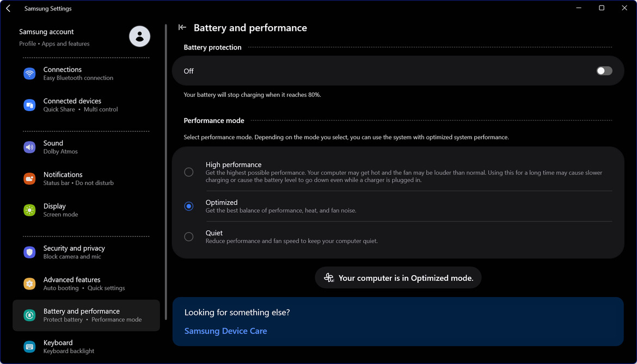
Task: Click the Security and privacy shield icon
Action: click(x=29, y=252)
